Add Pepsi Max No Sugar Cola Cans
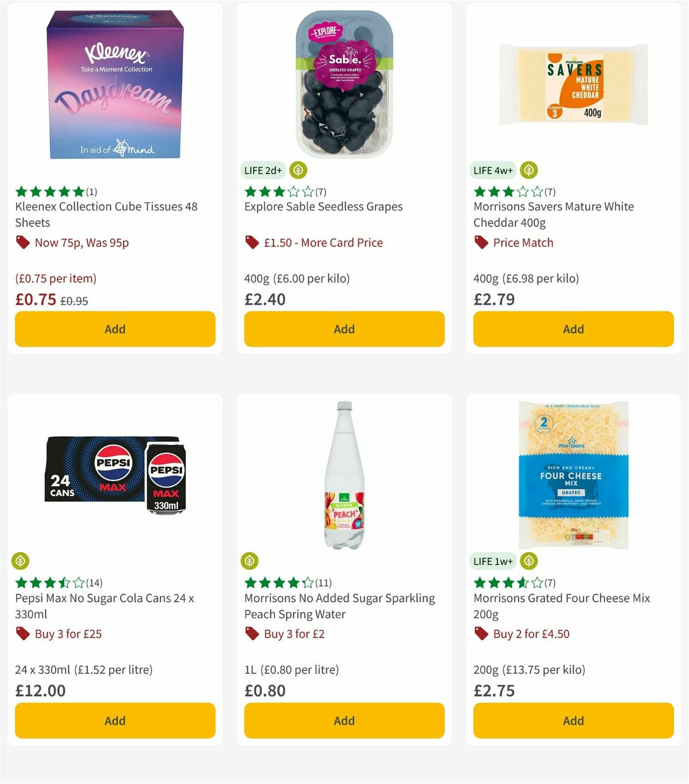This screenshot has width=689, height=784. (x=115, y=720)
